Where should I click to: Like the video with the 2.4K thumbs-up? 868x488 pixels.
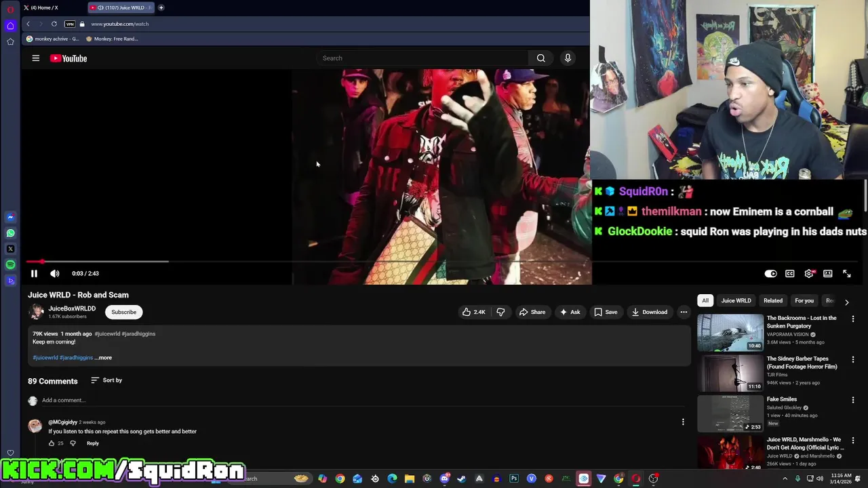coord(474,312)
